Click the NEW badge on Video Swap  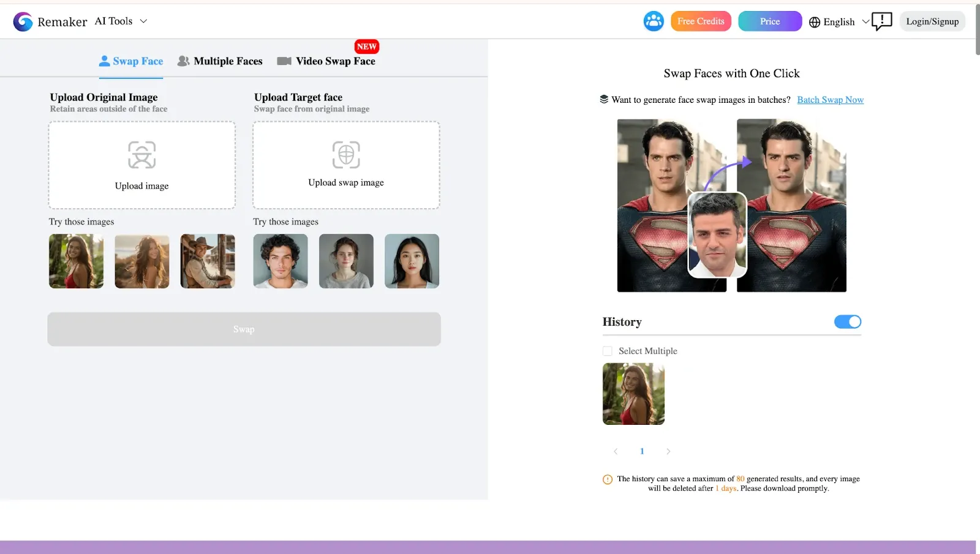click(x=366, y=47)
